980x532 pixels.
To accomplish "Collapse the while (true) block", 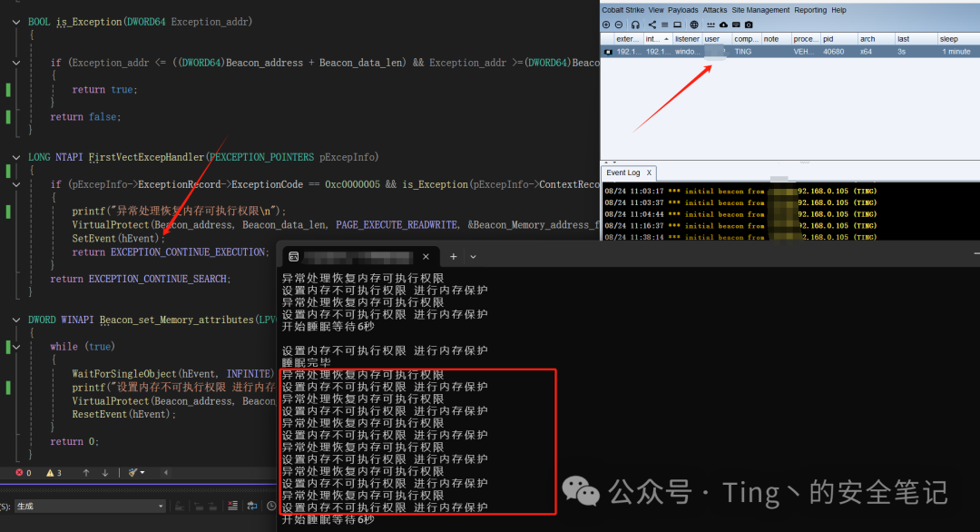I will pos(16,347).
